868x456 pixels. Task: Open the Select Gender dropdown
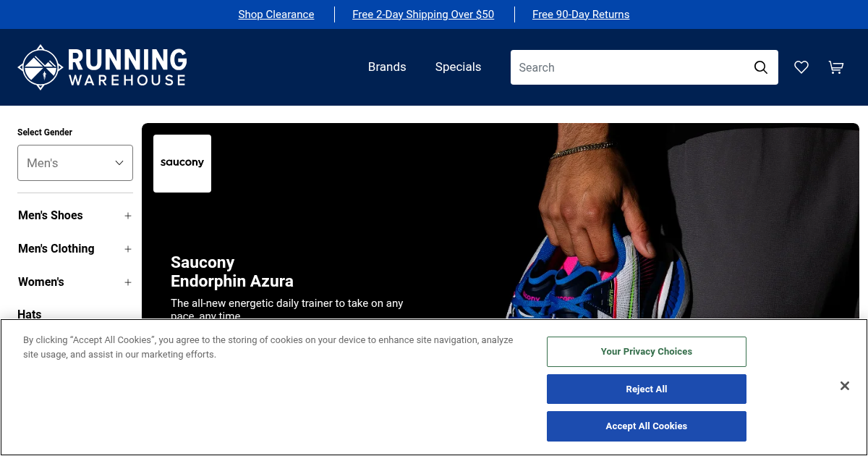click(x=75, y=163)
